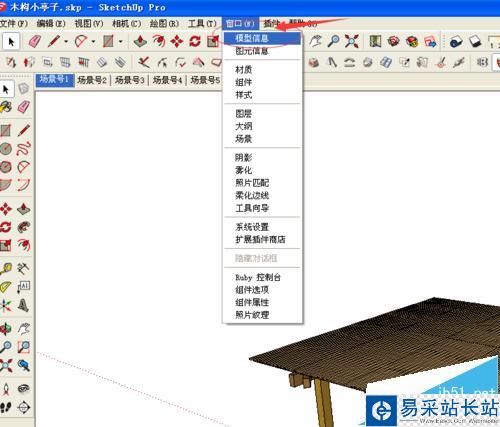Image resolution: width=500 pixels, height=427 pixels.
Task: Select the Section Plane tool in left toolbar
Action: coord(24,407)
